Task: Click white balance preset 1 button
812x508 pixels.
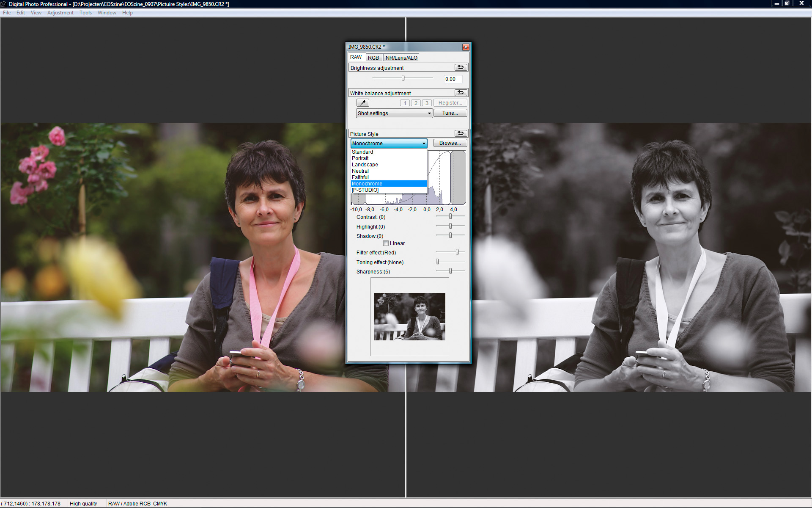Action: 405,103
